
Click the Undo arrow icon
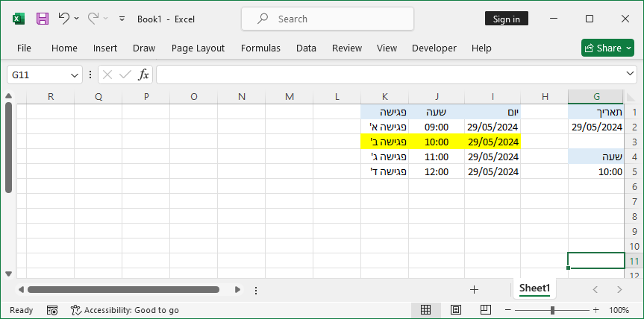coord(63,19)
